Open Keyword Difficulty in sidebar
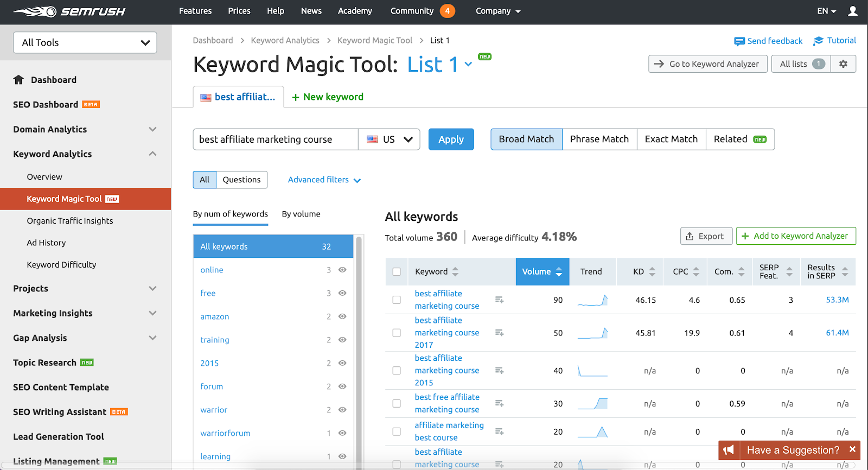The image size is (868, 470). pyautogui.click(x=61, y=265)
